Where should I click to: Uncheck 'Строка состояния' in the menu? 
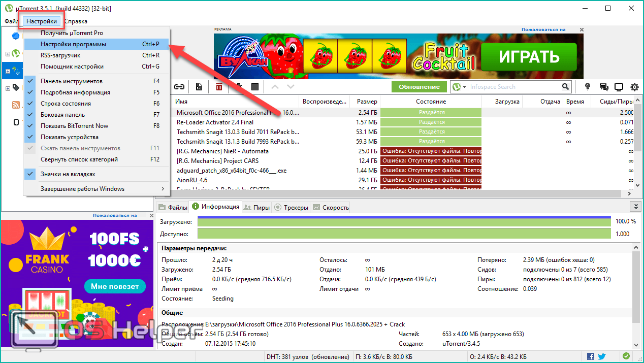pos(66,104)
